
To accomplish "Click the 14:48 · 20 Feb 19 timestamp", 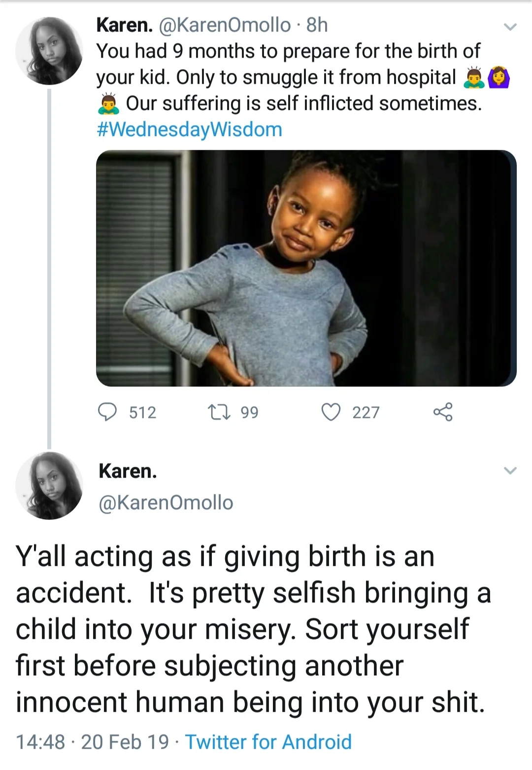I will (x=92, y=742).
